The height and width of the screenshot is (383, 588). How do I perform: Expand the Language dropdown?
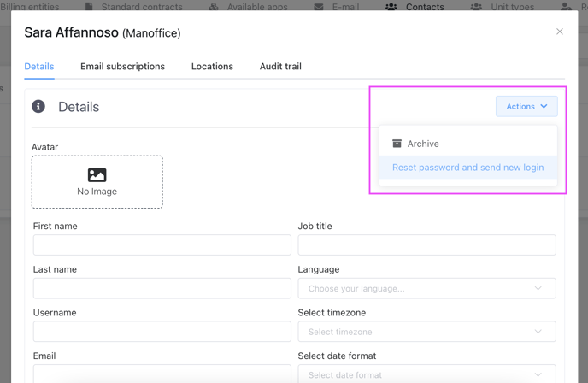(426, 288)
